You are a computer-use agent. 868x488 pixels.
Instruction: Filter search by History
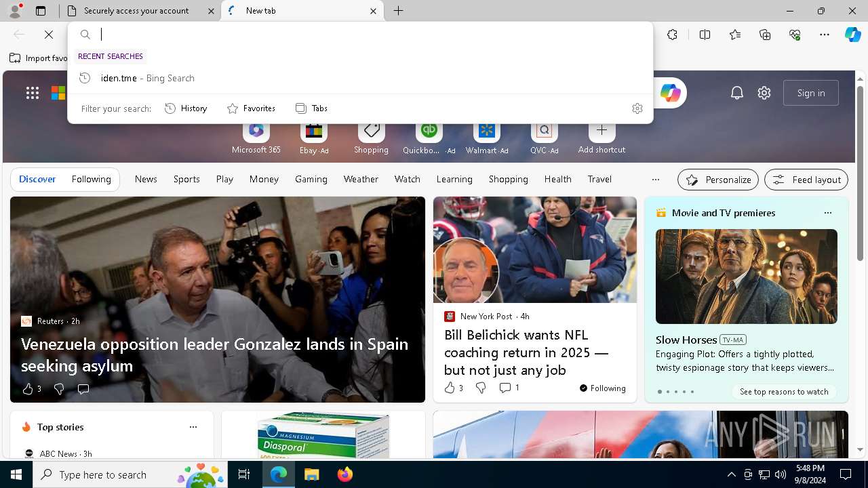click(x=186, y=108)
